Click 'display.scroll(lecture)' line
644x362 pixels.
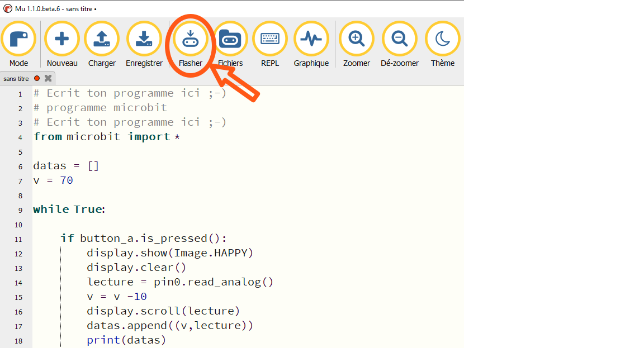click(163, 311)
